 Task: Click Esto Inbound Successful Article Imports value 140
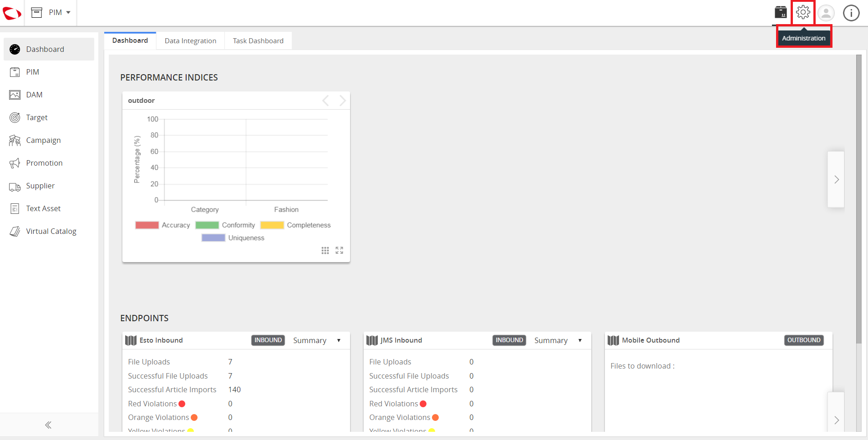(x=234, y=389)
